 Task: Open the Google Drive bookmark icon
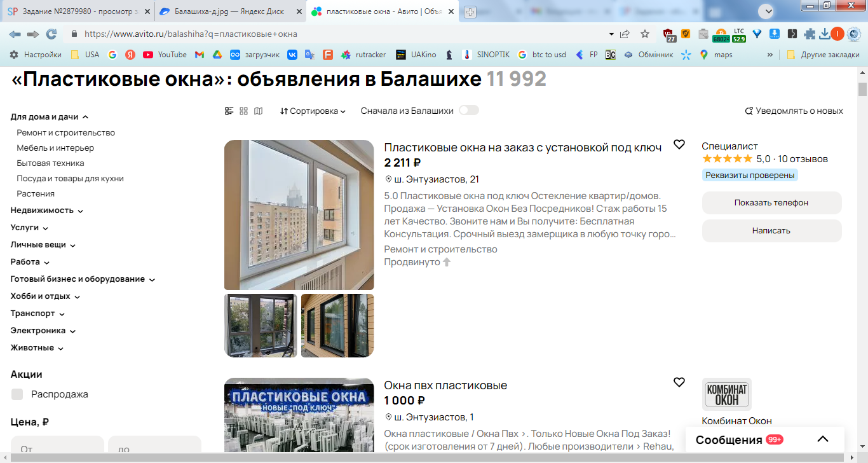(217, 55)
